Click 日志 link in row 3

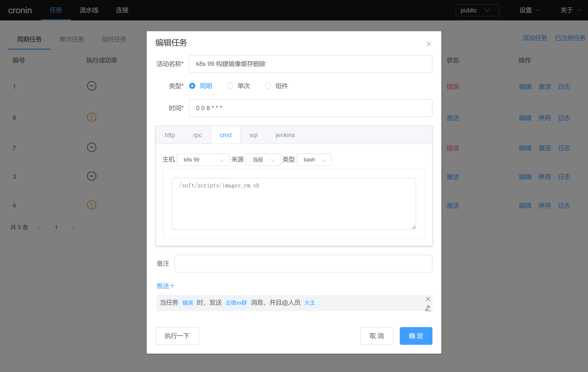click(x=564, y=177)
